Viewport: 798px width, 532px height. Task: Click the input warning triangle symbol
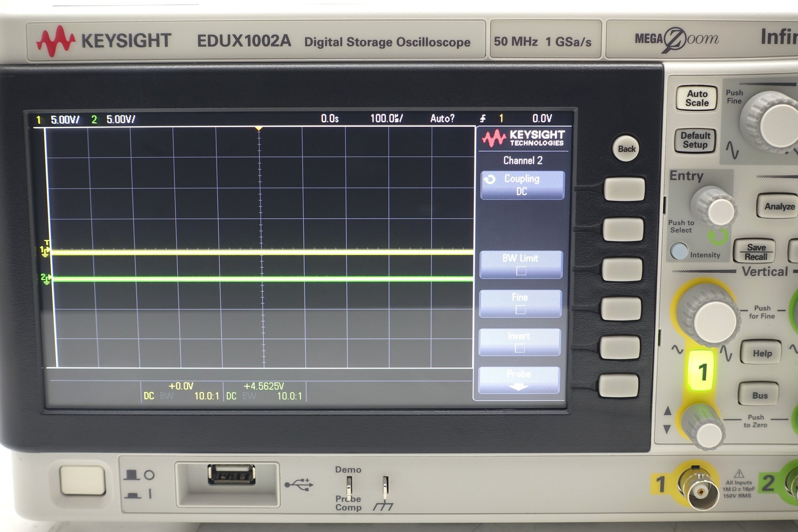[739, 474]
